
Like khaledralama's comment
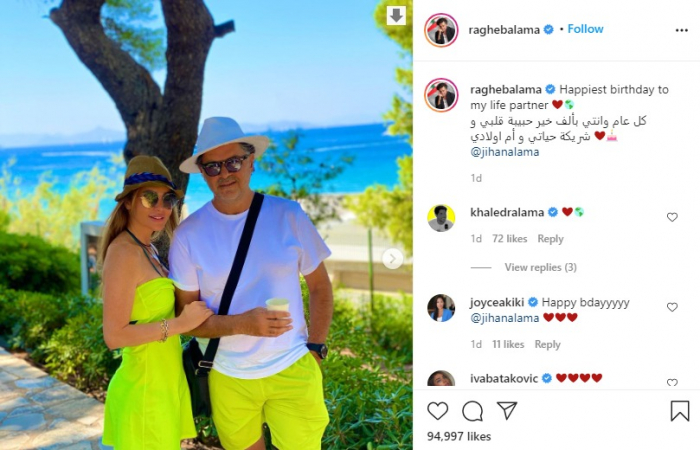672,217
